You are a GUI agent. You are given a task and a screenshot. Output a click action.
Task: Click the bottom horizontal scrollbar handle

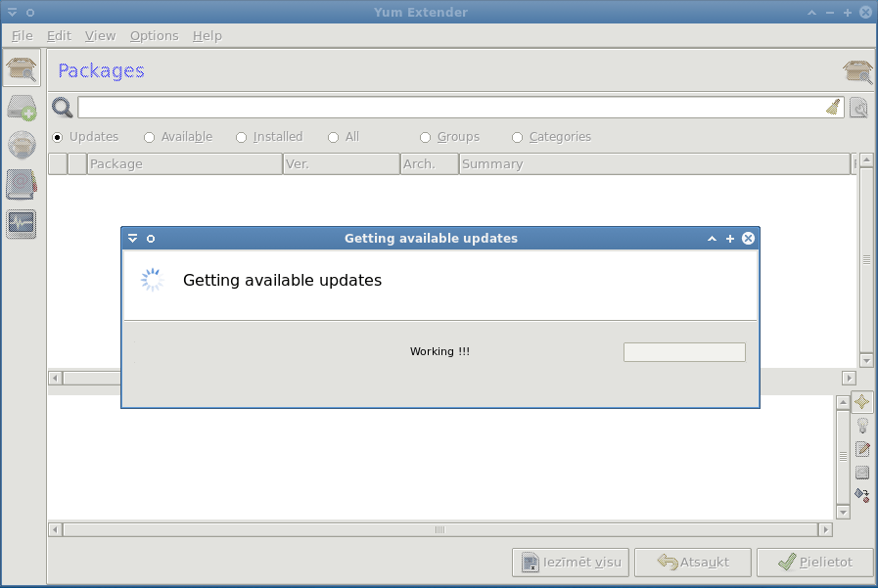click(440, 530)
